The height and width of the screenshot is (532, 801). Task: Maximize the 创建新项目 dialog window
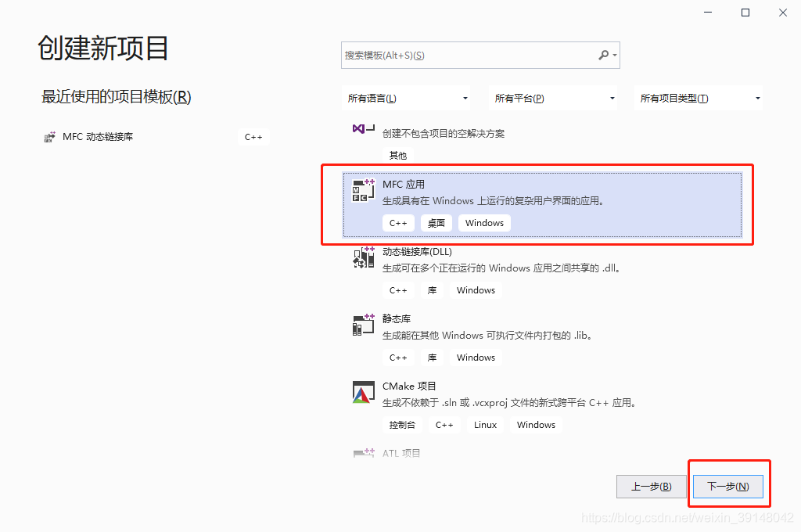[745, 13]
